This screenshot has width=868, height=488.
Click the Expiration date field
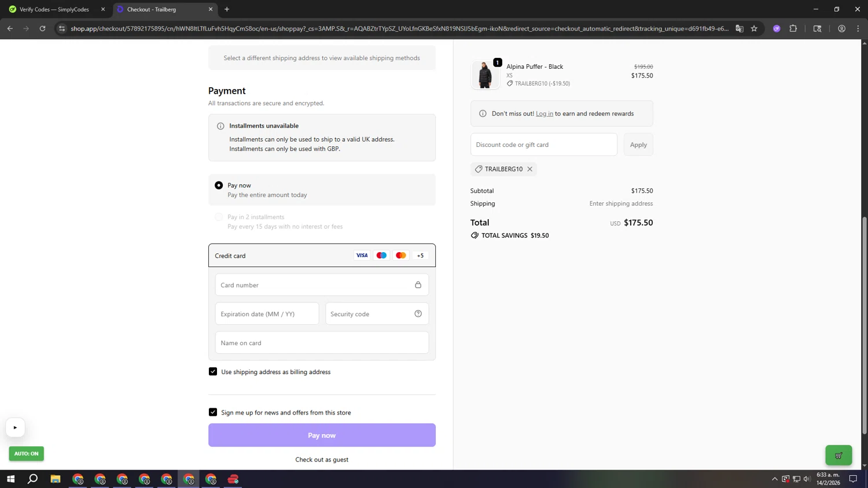pos(267,313)
